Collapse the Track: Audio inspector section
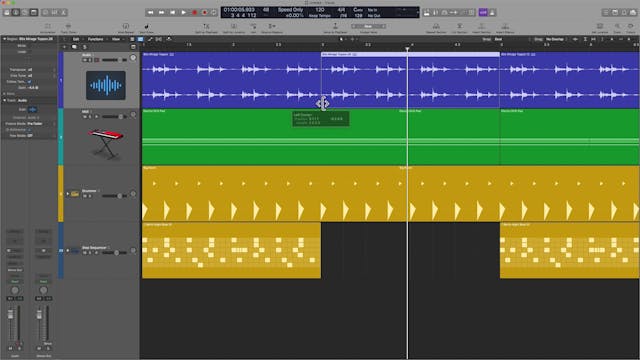 (4, 100)
